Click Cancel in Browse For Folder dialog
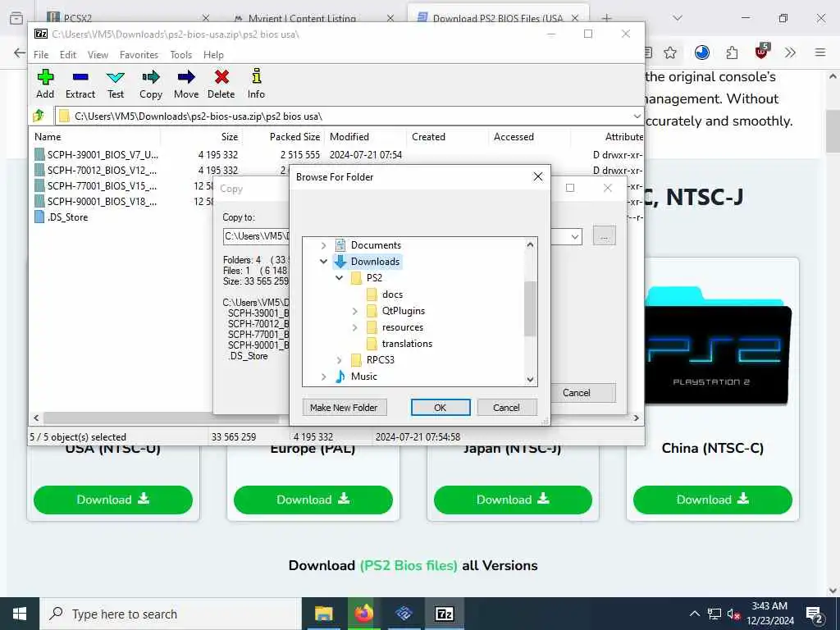 (x=506, y=408)
